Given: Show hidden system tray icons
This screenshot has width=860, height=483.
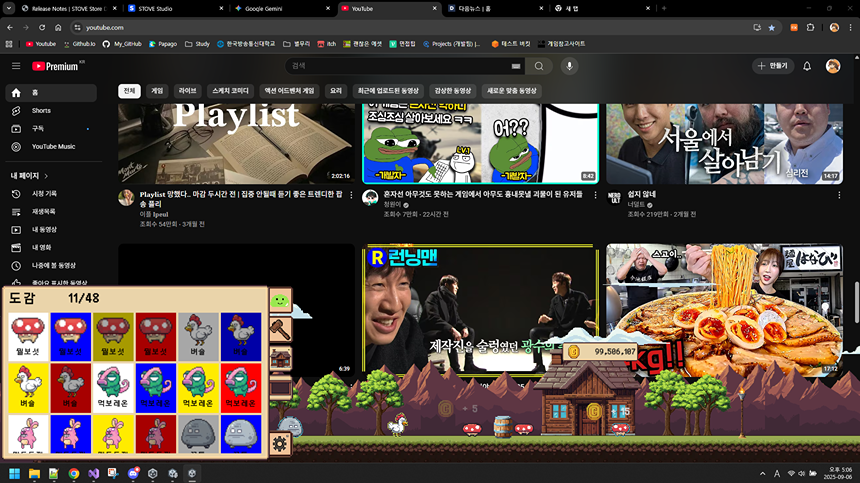Looking at the screenshot, I should pyautogui.click(x=762, y=474).
